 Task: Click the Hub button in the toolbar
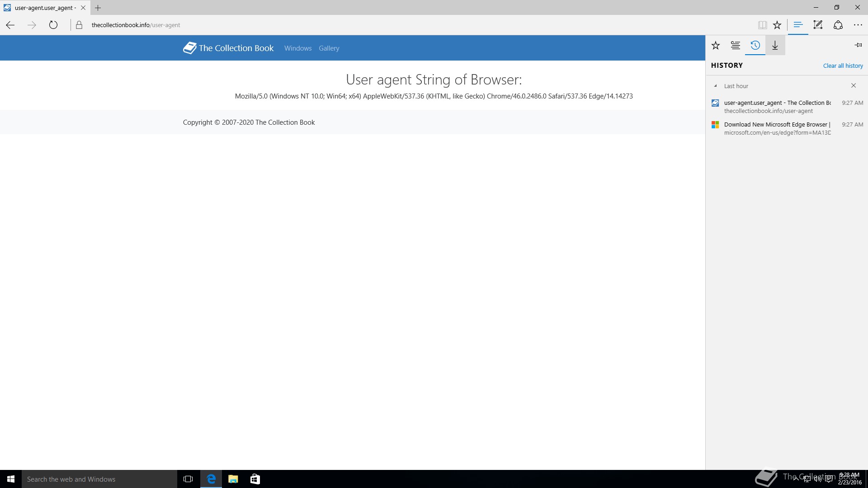pos(798,25)
